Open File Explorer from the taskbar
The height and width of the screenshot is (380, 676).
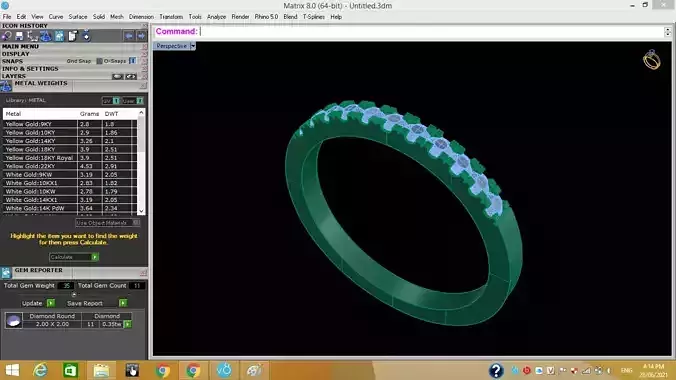(x=101, y=371)
